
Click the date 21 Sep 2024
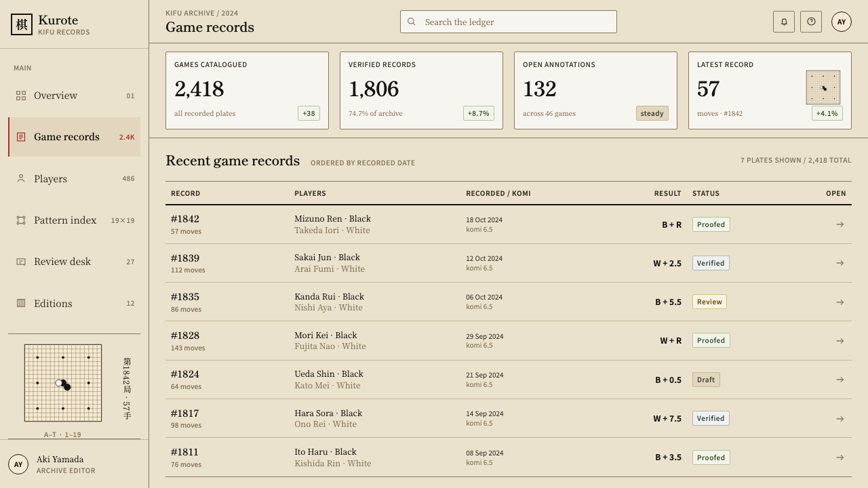(485, 375)
